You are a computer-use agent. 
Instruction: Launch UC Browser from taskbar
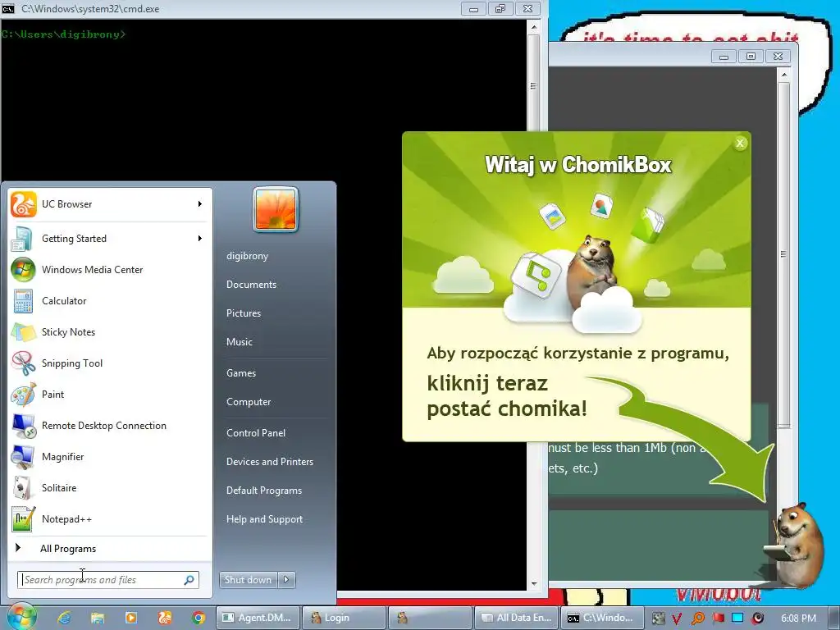tap(164, 618)
